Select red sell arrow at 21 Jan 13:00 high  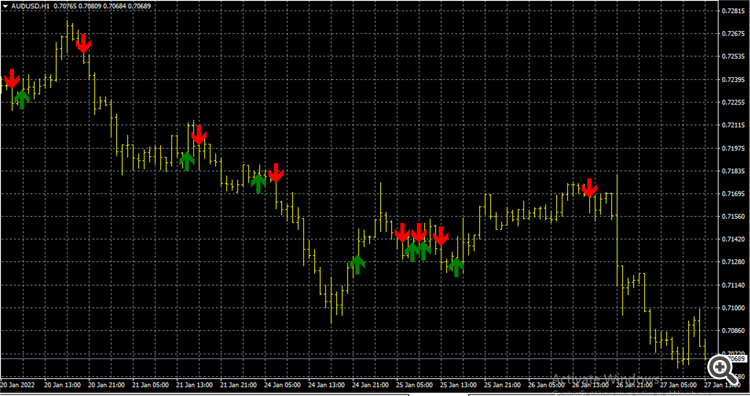[x=199, y=135]
